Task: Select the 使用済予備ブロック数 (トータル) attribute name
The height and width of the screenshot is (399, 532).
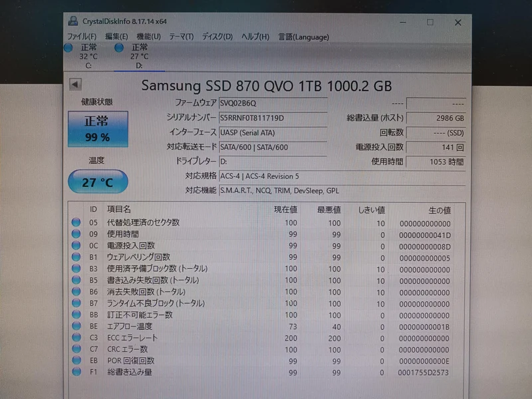Action: coord(158,269)
